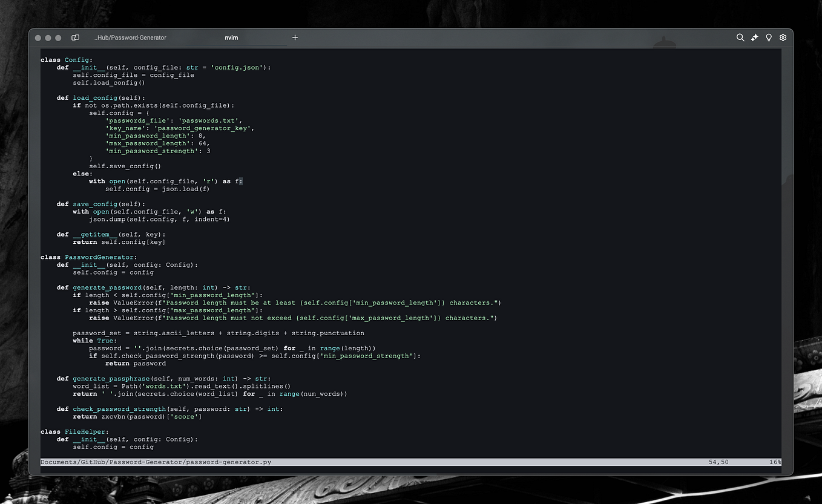
Task: Click the 54,50 cursor position indicator
Action: 718,462
